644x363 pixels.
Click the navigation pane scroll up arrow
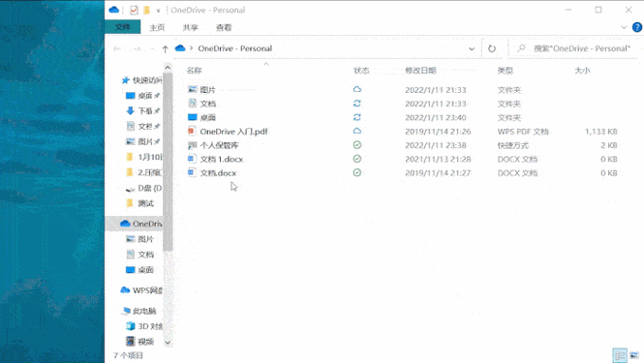coord(168,67)
